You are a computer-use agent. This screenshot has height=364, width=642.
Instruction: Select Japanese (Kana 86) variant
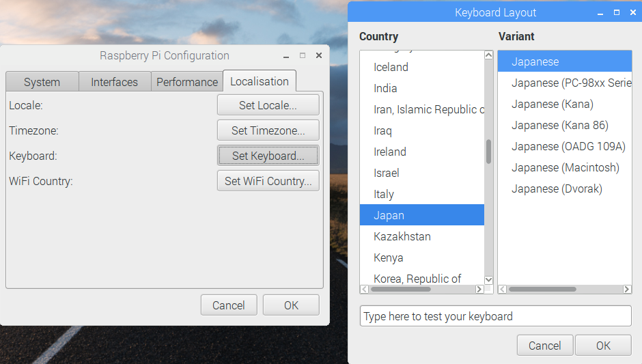click(x=565, y=125)
